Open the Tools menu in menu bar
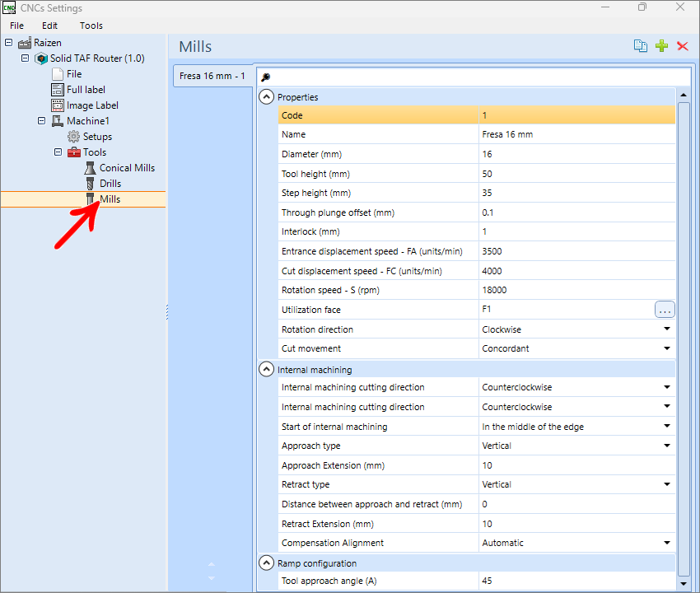The width and height of the screenshot is (700, 593). [x=91, y=26]
